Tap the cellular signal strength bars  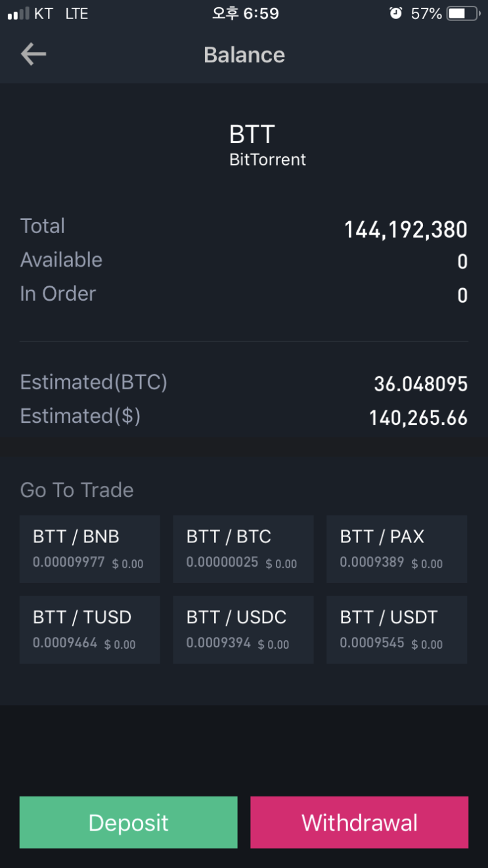(18, 14)
